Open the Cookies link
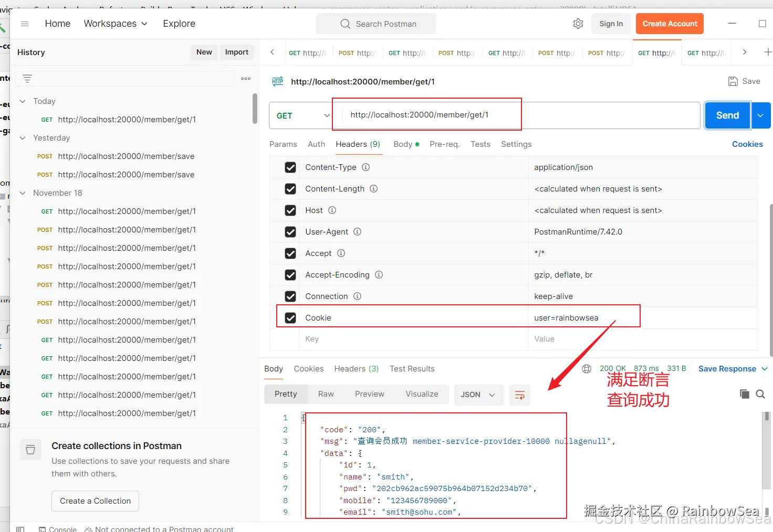 click(747, 144)
